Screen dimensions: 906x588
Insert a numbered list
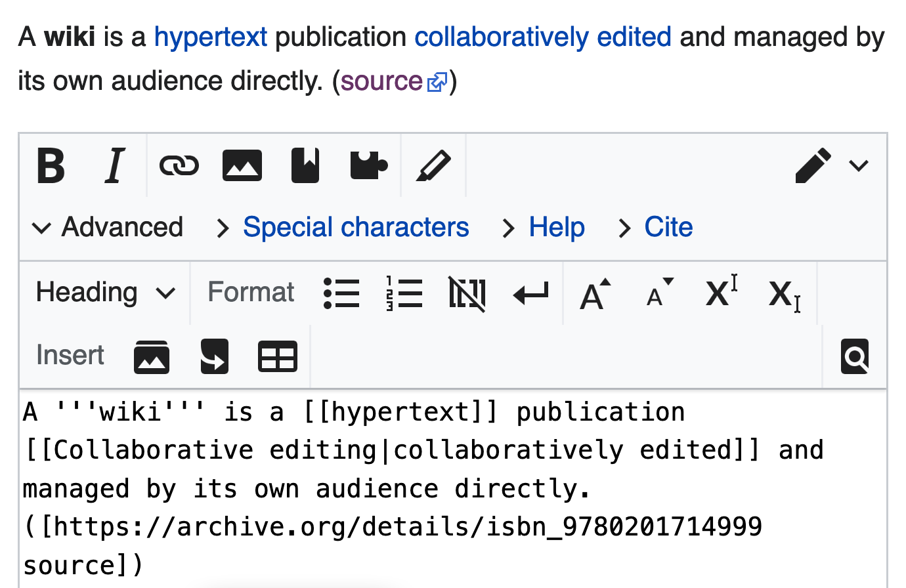pos(404,293)
